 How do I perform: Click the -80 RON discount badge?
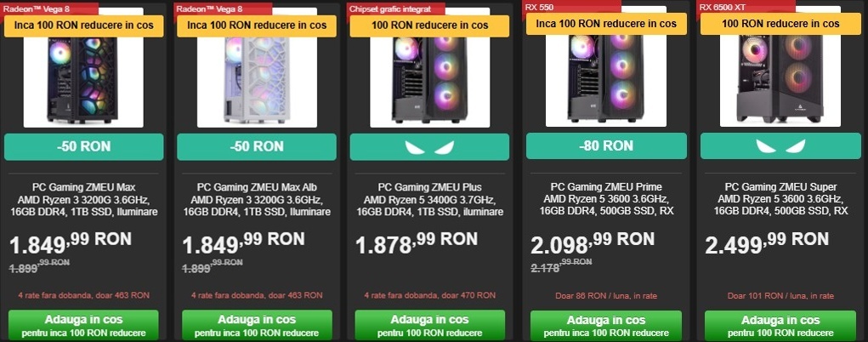point(606,145)
